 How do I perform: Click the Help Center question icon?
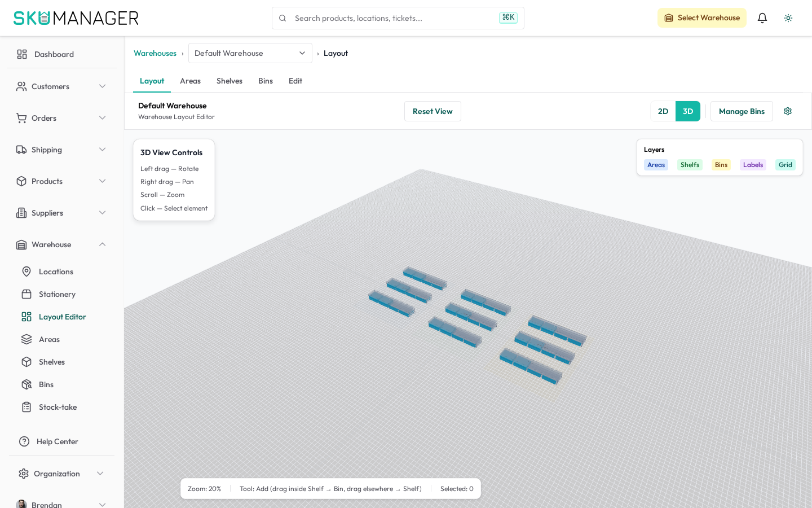(x=24, y=441)
